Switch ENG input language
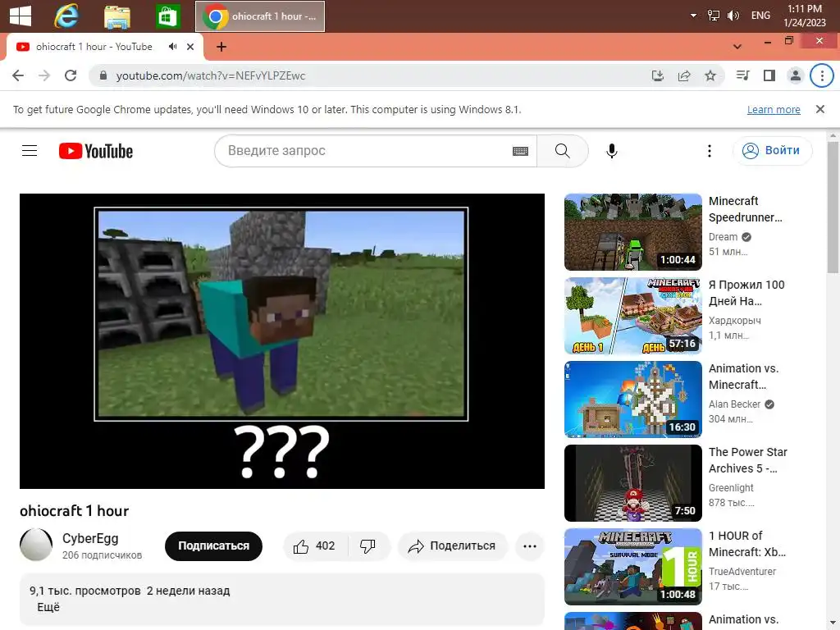840x630 pixels. 760,16
